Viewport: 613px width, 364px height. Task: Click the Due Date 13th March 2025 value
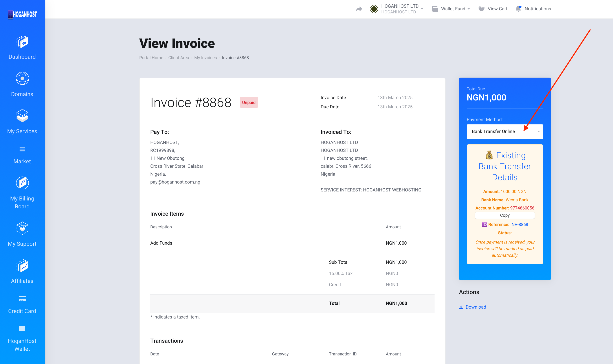[x=395, y=107]
